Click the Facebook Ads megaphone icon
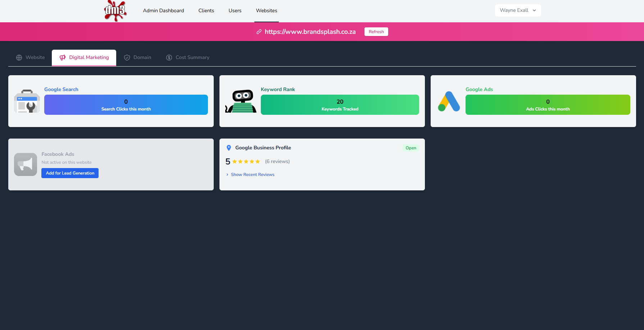This screenshot has width=644, height=330. click(x=26, y=164)
